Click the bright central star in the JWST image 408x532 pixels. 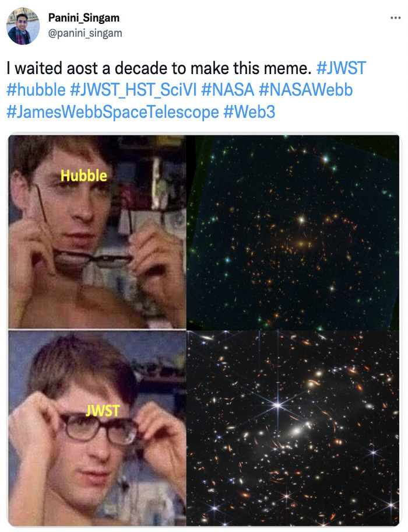point(278,405)
